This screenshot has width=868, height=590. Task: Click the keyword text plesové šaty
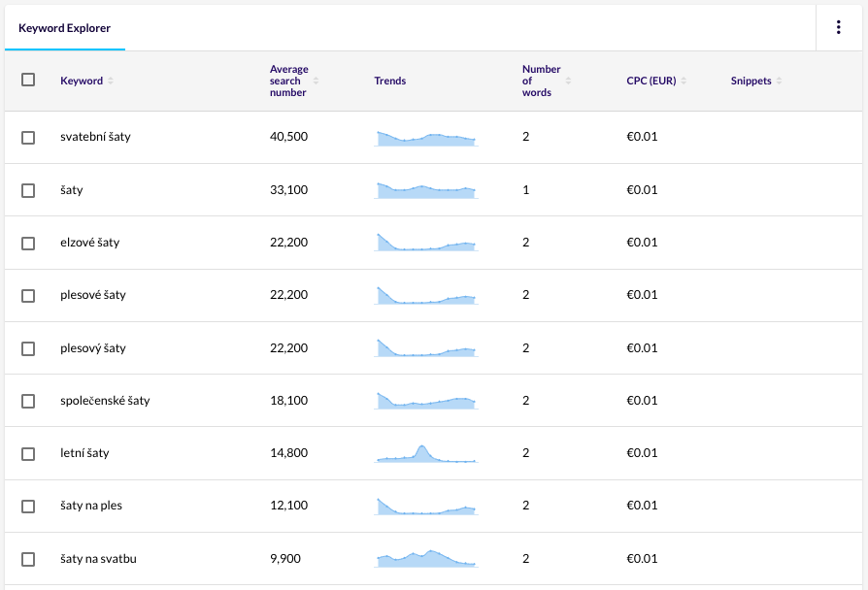click(x=93, y=295)
